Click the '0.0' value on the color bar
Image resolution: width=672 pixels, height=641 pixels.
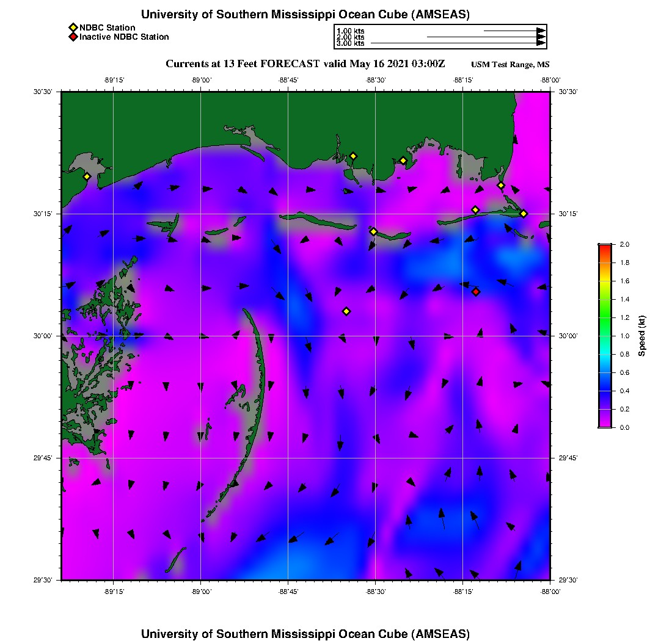coord(624,427)
